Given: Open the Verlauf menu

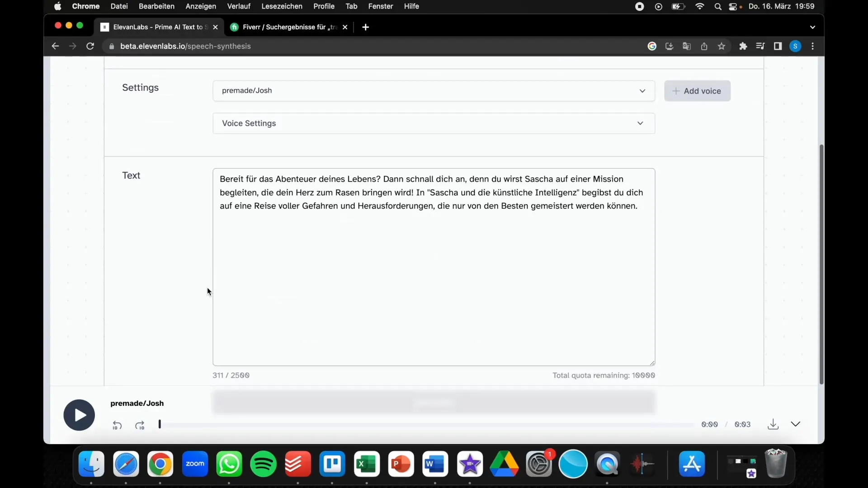Looking at the screenshot, I should point(239,6).
